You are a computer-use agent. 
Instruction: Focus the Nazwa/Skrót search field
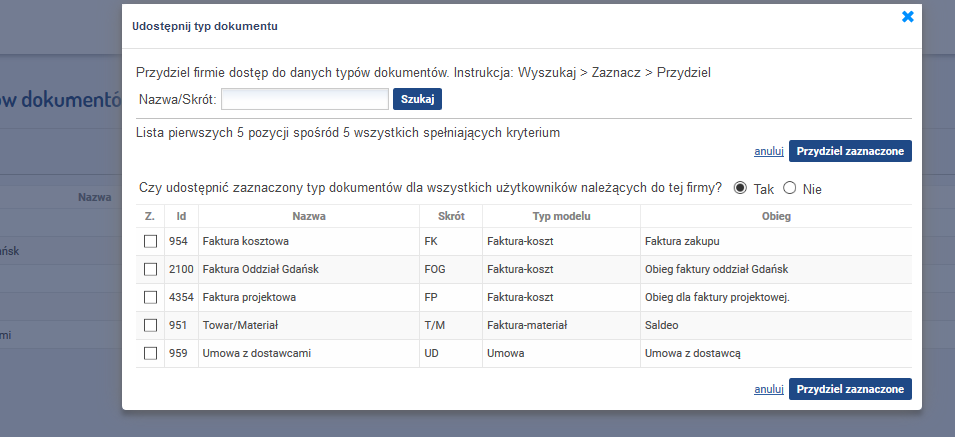tap(305, 99)
